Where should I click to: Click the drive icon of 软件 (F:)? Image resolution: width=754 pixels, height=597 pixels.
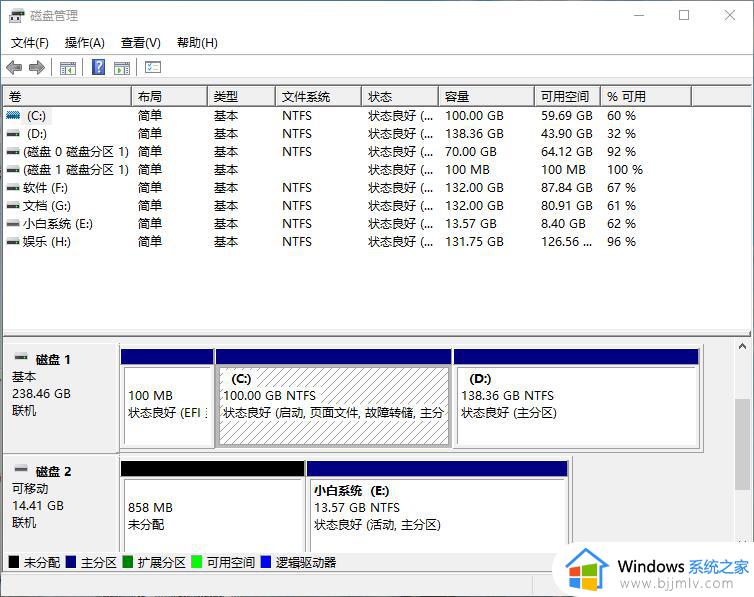coord(13,188)
